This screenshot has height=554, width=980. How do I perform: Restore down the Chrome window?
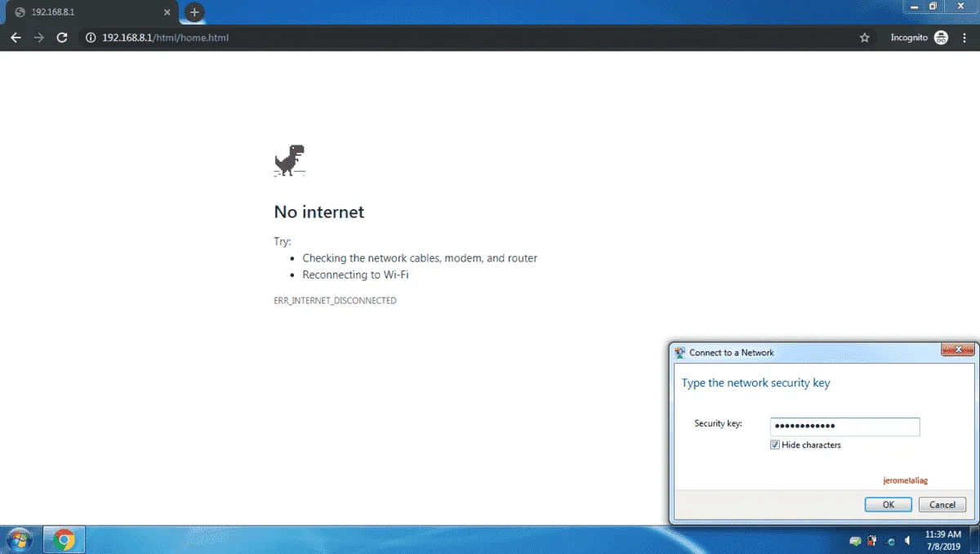933,7
